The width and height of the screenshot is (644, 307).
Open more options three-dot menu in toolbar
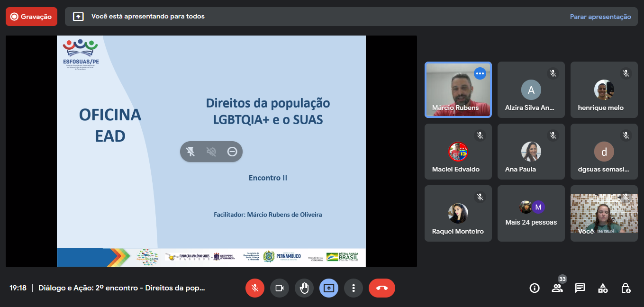[354, 288]
